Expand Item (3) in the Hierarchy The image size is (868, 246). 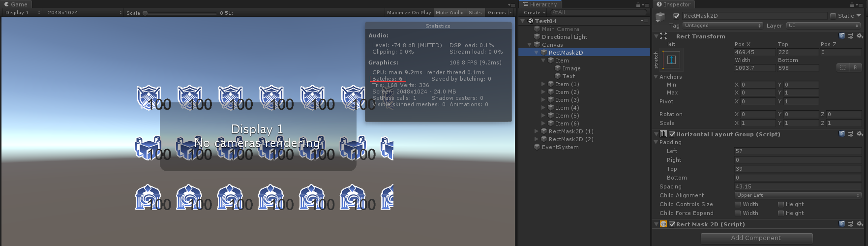tap(543, 100)
